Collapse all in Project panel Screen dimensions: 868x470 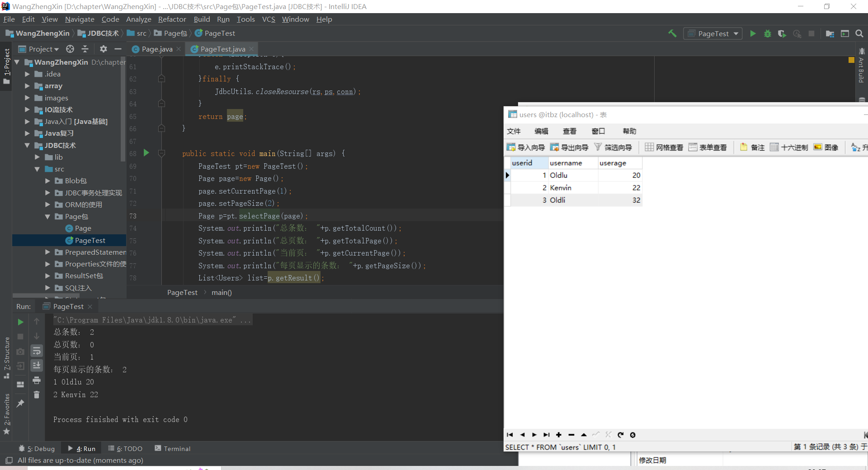coord(85,49)
